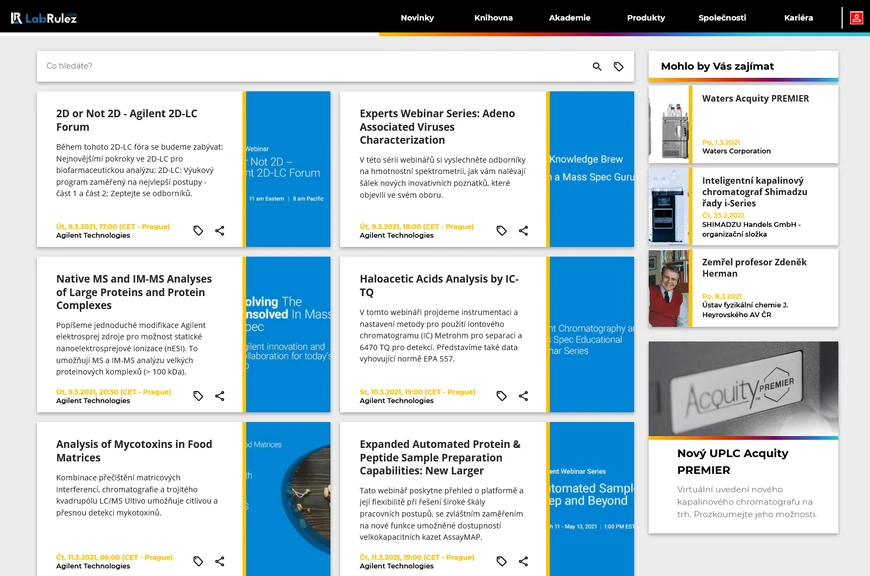870x576 pixels.
Task: Click the LabRulez logo
Action: 44,18
